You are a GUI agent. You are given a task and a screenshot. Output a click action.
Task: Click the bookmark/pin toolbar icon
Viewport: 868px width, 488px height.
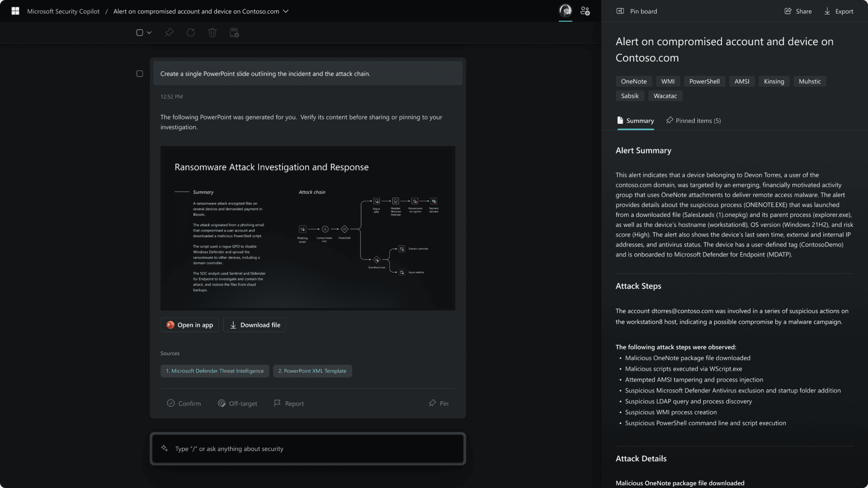coord(169,32)
